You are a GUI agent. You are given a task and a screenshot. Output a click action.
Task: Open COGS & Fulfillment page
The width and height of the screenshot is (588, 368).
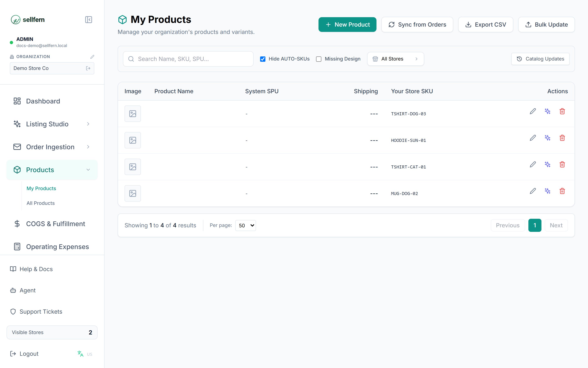pyautogui.click(x=52, y=224)
